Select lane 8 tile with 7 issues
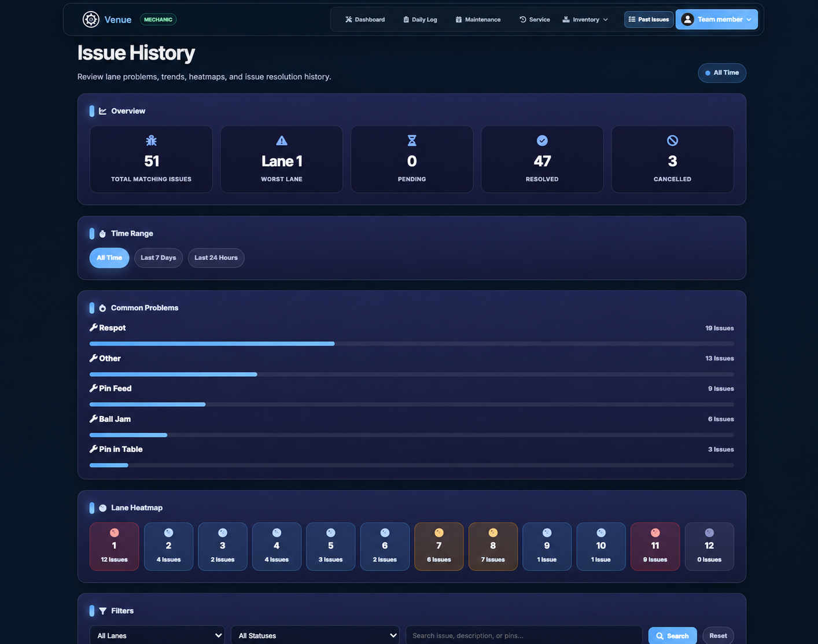Viewport: 818px width, 644px height. pos(493,547)
